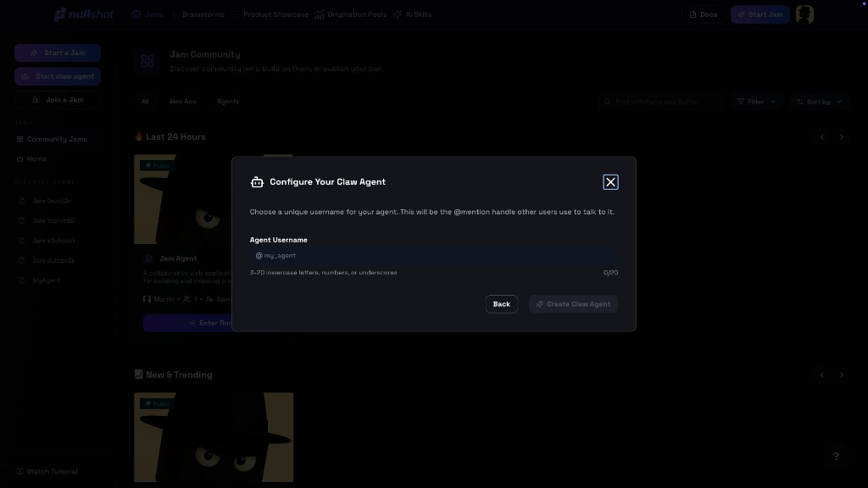This screenshot has width=868, height=488.
Task: Go Back in the agent dialog
Action: coord(501,304)
